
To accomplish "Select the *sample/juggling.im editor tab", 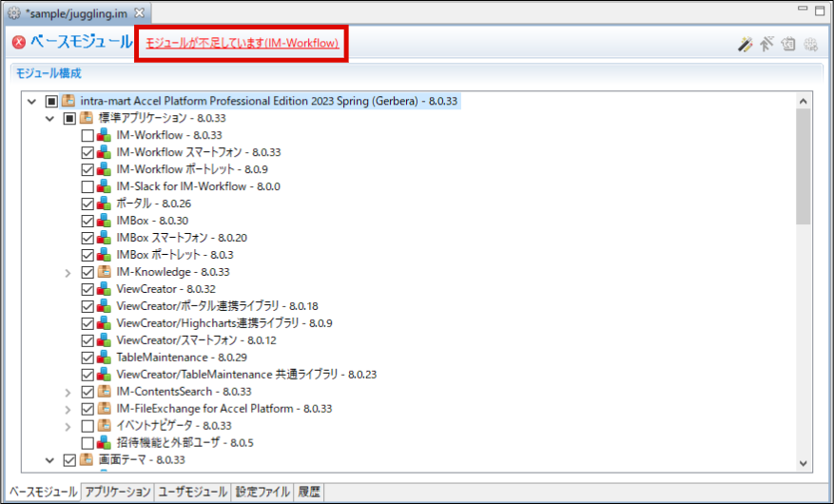I will (x=76, y=13).
